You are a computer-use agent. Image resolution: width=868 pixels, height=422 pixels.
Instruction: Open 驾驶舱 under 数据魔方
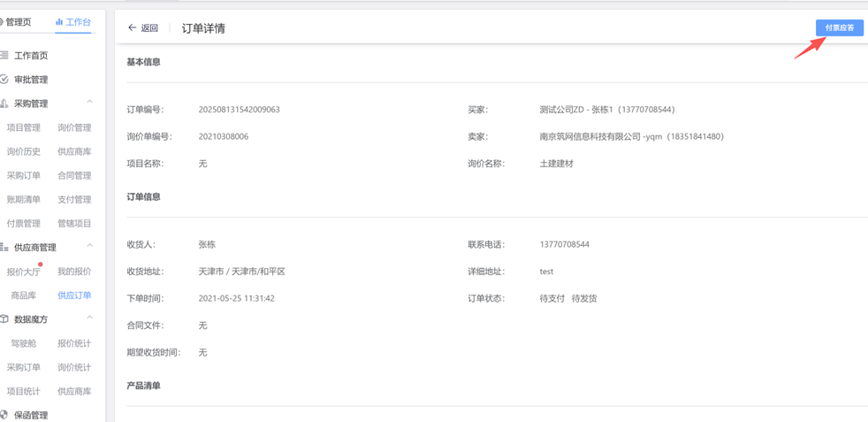[x=24, y=343]
